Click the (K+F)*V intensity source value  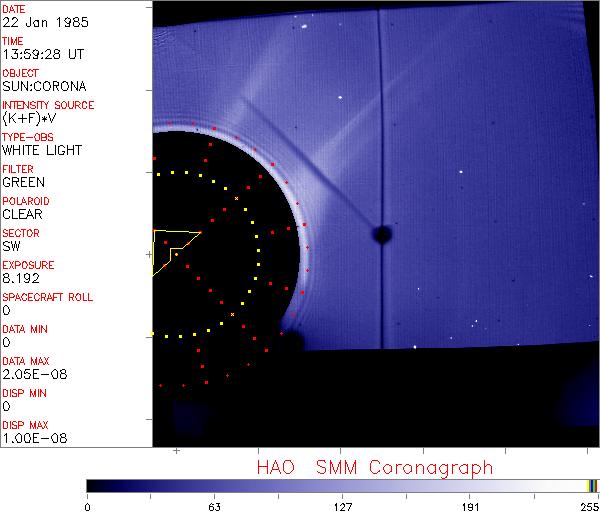pyautogui.click(x=30, y=118)
